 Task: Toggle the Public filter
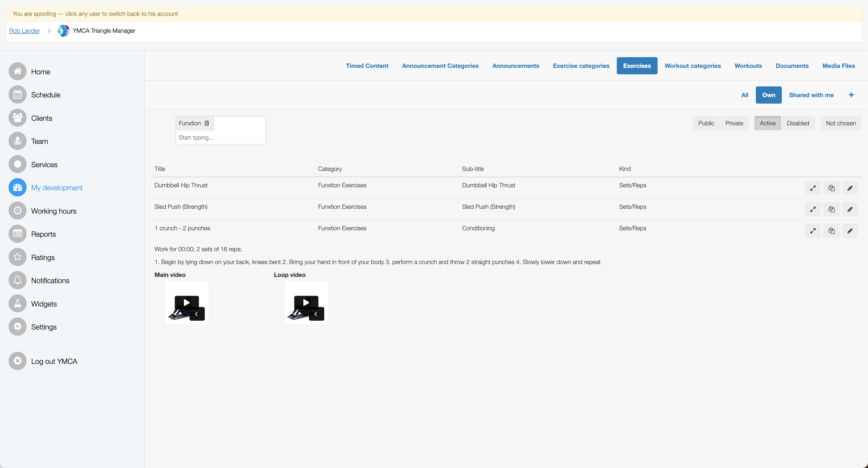(706, 123)
